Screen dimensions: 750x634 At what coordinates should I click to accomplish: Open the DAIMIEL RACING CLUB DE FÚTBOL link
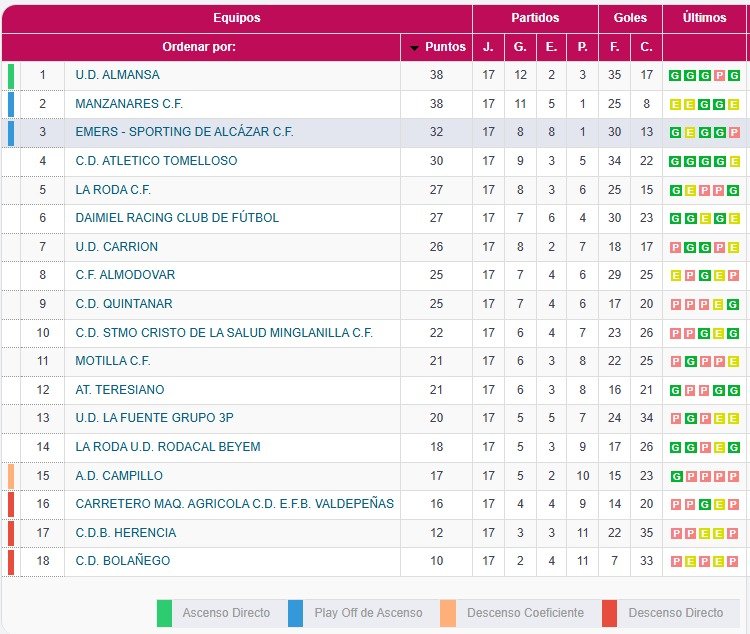click(x=177, y=218)
